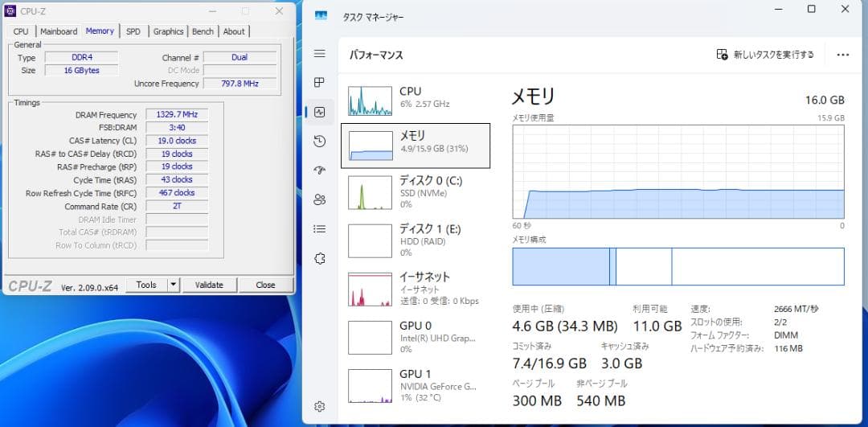Select ディスク 1 (E:) graph thumbnail
The image size is (868, 427).
pos(370,242)
